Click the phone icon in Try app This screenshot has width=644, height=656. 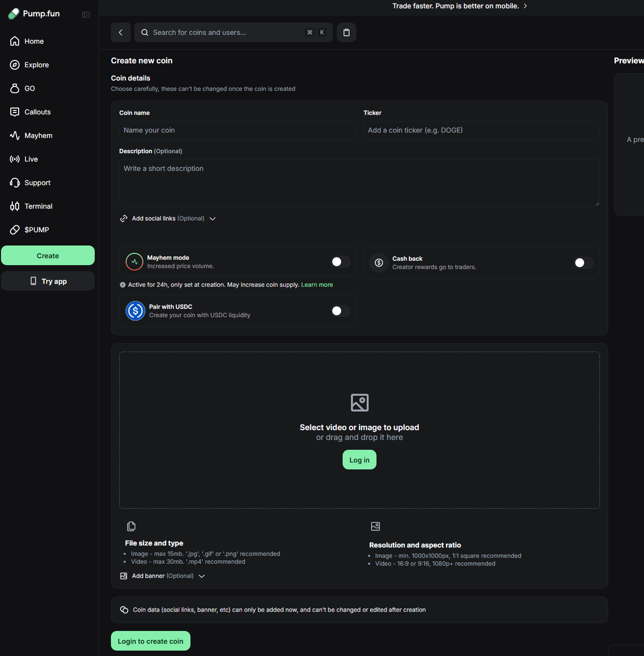(33, 281)
